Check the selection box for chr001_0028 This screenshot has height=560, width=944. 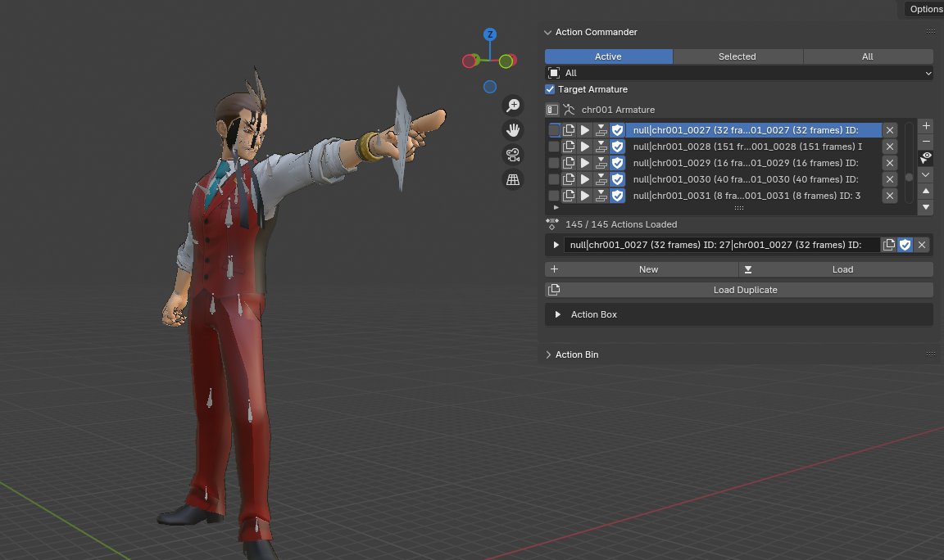coord(554,147)
